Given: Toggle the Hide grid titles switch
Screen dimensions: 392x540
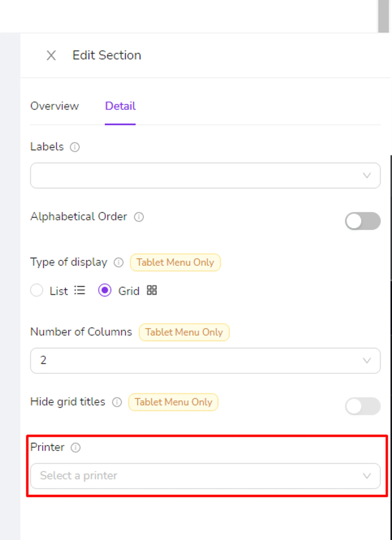Looking at the screenshot, I should tap(363, 406).
